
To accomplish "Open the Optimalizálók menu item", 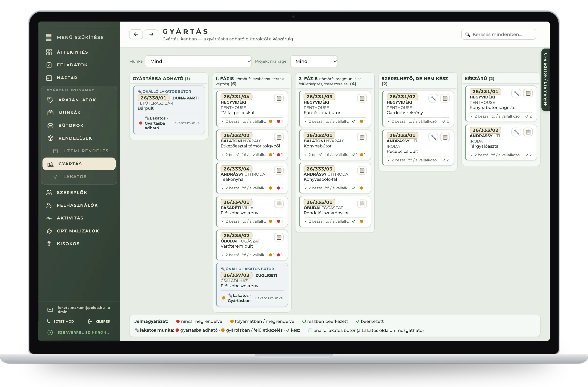I will point(79,231).
